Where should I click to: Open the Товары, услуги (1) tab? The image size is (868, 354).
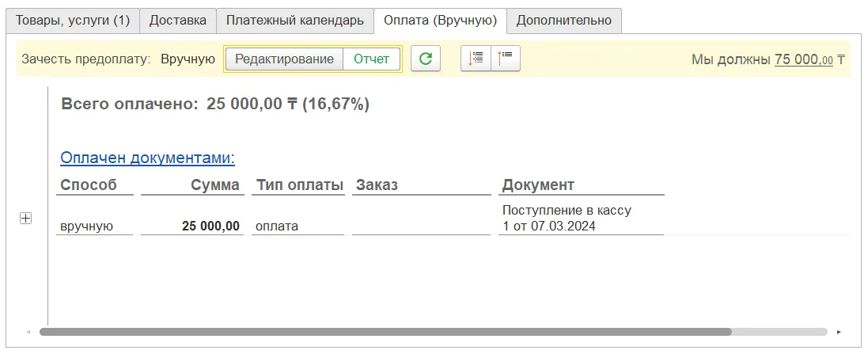[73, 21]
